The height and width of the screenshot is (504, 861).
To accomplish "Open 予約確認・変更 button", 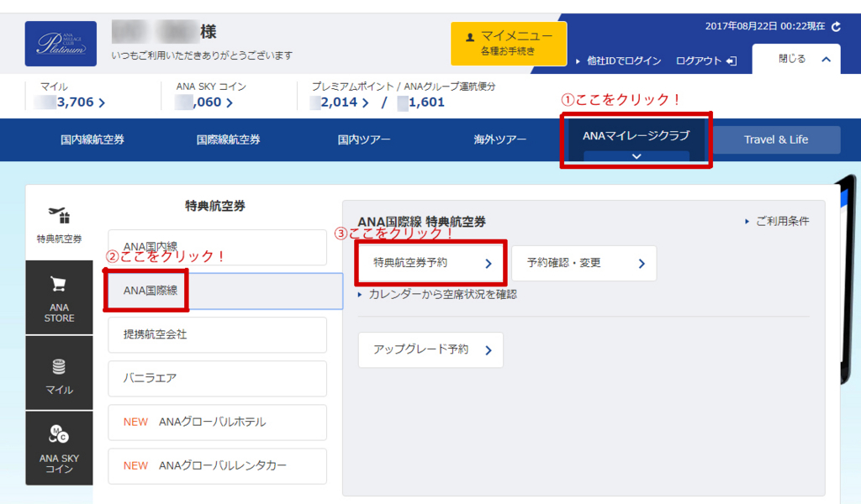I will (584, 263).
